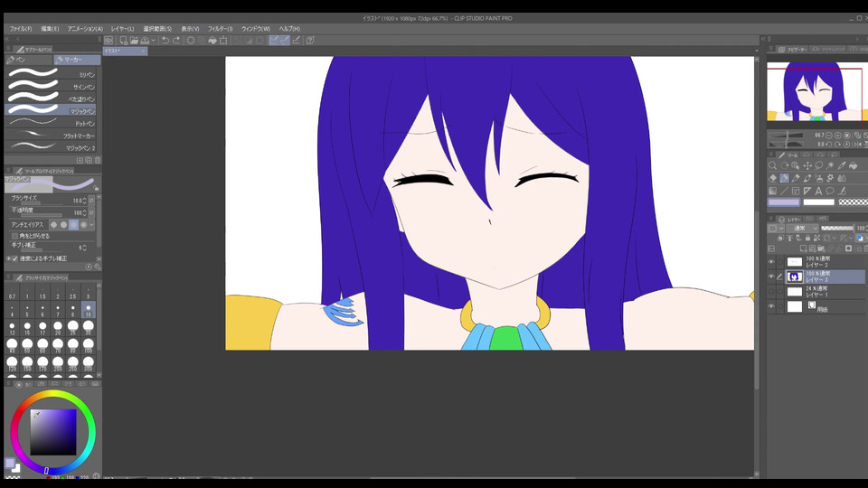Viewport: 868px width, 488px height.
Task: Expand the 速度による手ブレ補正 plus expander
Action: click(8, 258)
